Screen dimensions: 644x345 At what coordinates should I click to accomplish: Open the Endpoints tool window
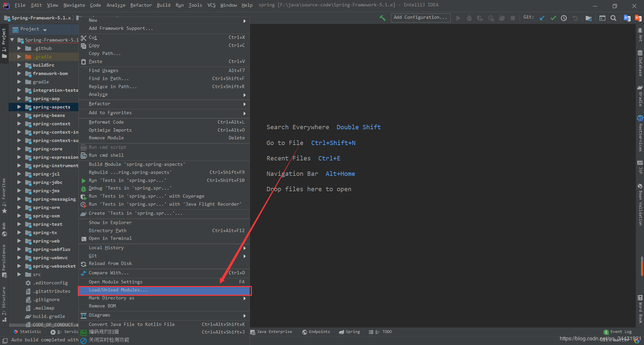click(316, 332)
